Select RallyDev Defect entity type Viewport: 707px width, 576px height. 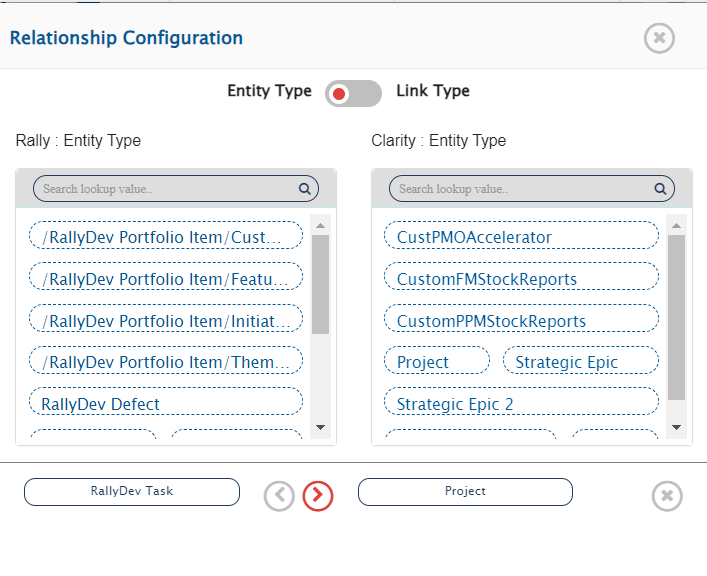coord(166,404)
